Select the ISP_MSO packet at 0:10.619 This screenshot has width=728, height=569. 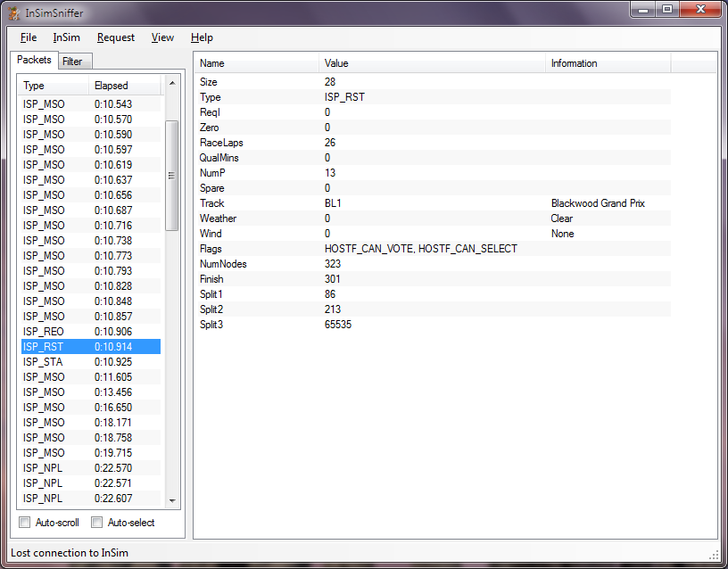pos(91,165)
